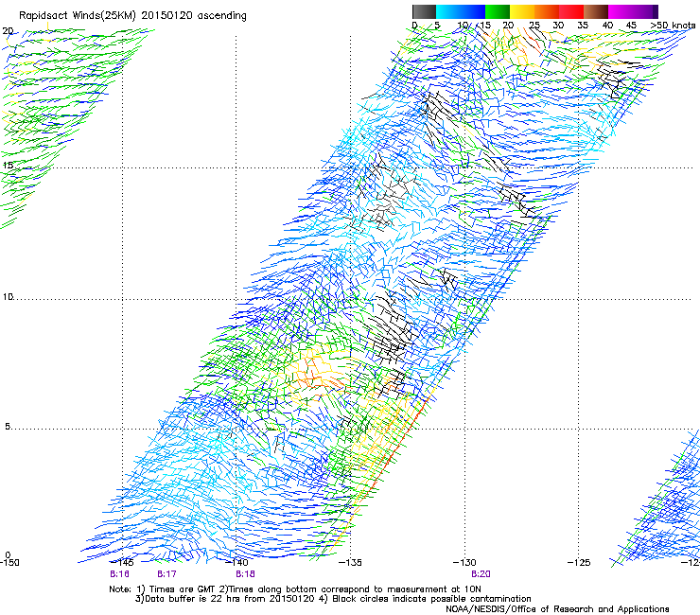Screen dimensions: 700x615
Task: Click the purple "8:17" pass time label
Action: [x=167, y=574]
